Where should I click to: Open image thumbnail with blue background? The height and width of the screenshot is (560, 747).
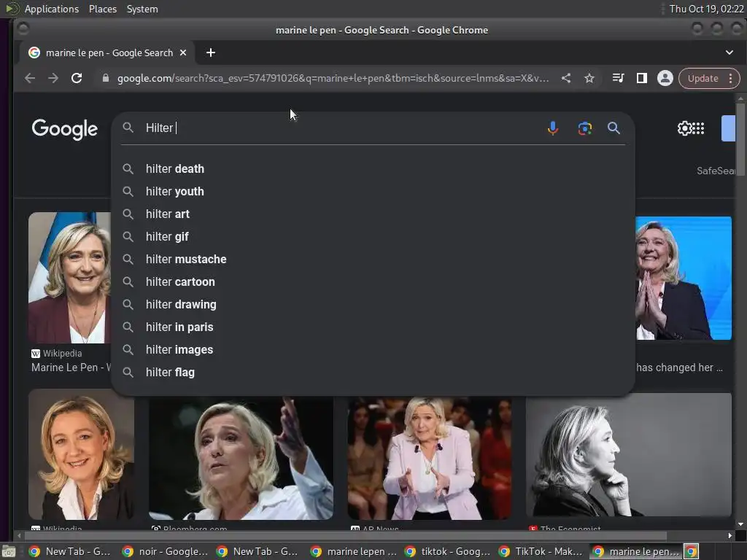(x=683, y=278)
